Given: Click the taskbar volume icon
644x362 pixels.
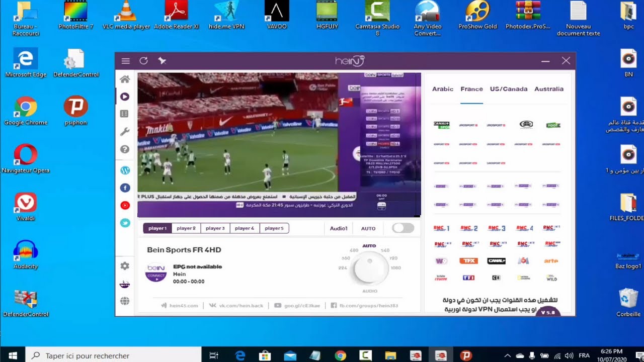Looking at the screenshot, I should [x=569, y=355].
